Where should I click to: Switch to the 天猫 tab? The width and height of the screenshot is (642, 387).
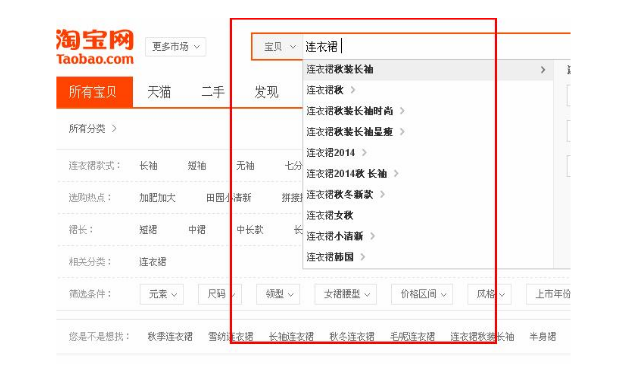point(159,92)
